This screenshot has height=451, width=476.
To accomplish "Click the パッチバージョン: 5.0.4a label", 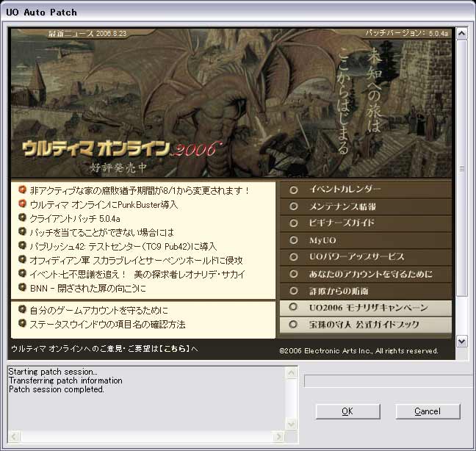I will click(x=407, y=33).
